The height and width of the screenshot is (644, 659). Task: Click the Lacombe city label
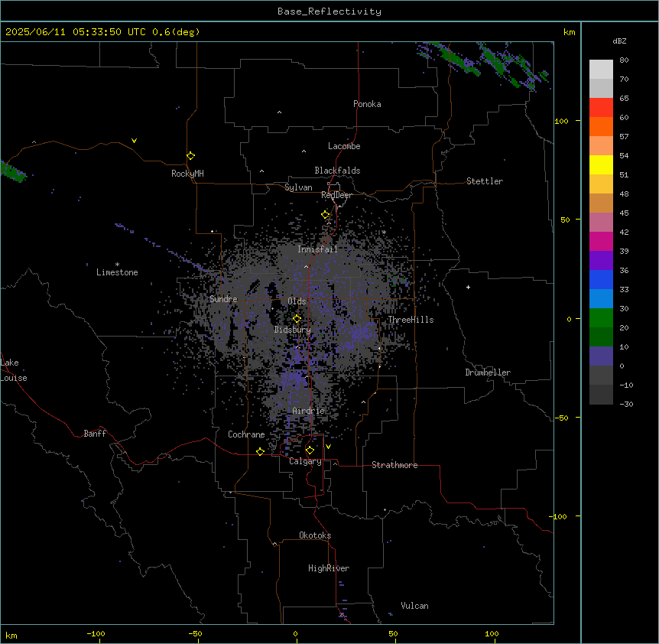(x=344, y=146)
